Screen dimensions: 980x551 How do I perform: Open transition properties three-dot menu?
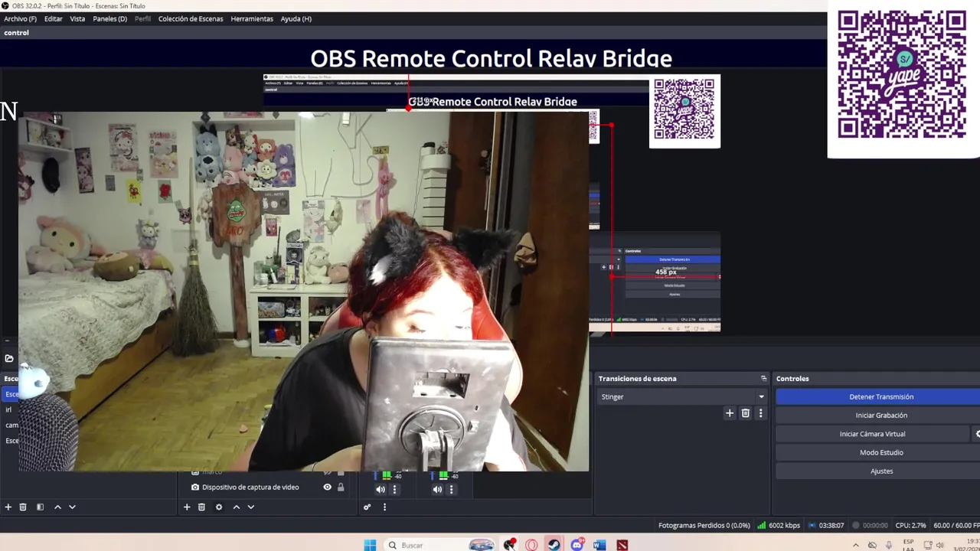pyautogui.click(x=760, y=413)
